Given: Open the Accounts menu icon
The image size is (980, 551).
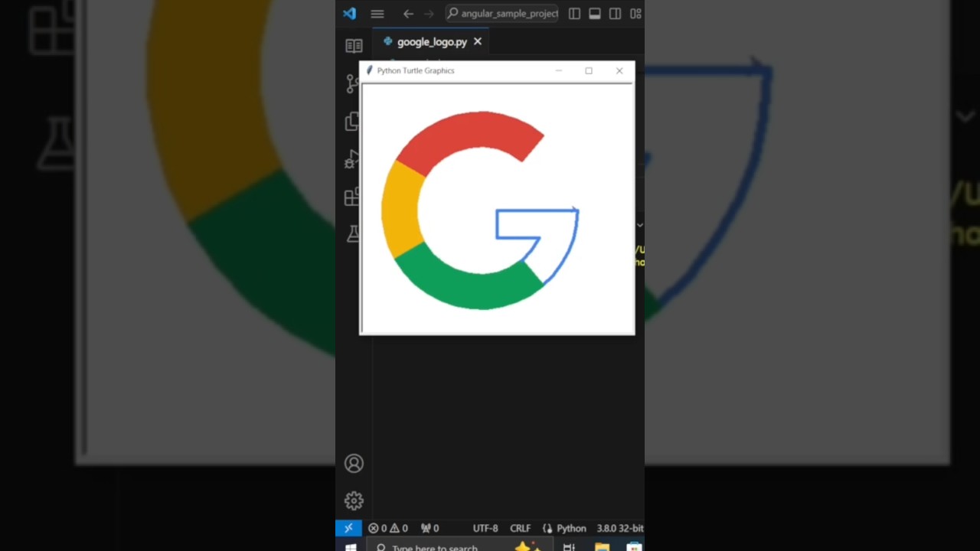Looking at the screenshot, I should 354,463.
